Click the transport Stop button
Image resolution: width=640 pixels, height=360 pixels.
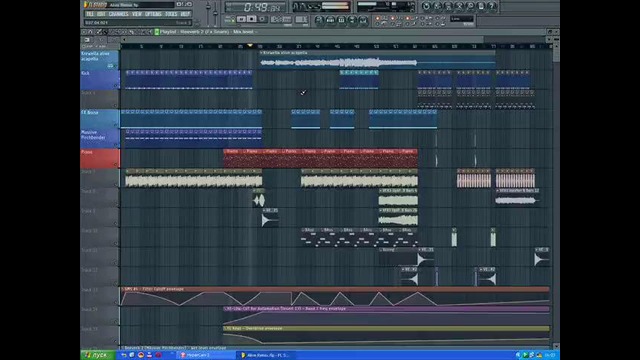coord(252,19)
